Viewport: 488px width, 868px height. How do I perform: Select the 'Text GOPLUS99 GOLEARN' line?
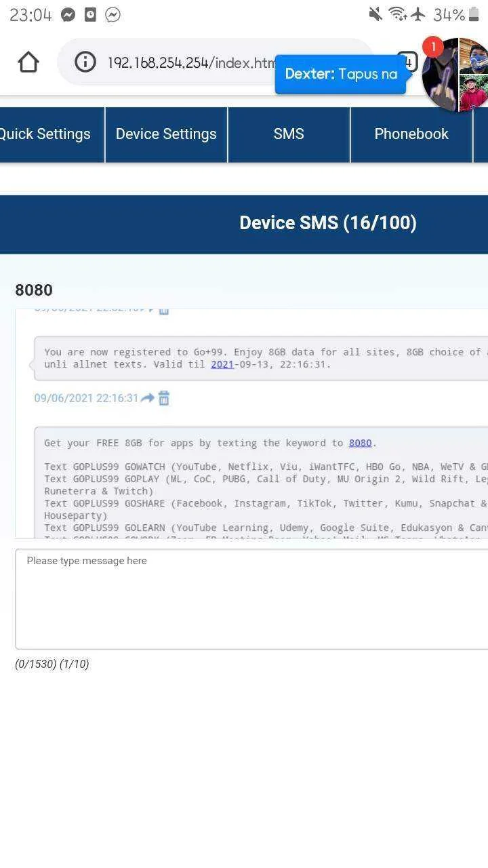(x=266, y=528)
